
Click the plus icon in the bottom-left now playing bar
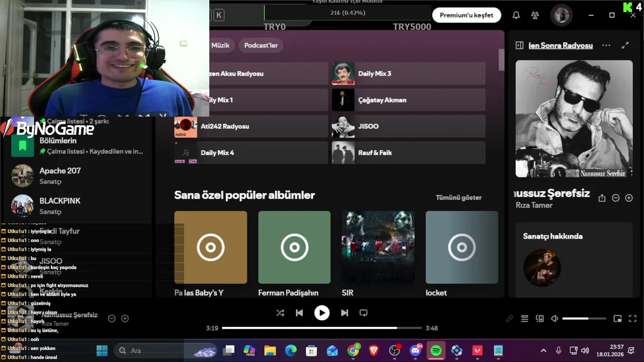point(125,318)
